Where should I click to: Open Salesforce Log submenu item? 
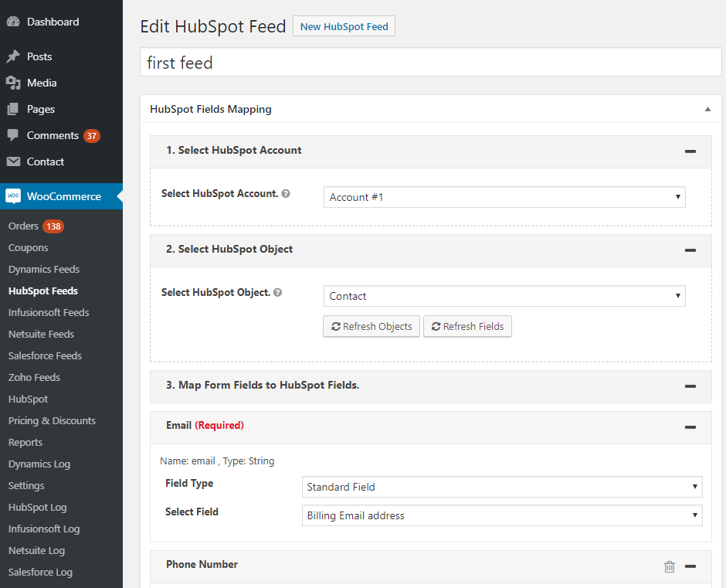40,573
